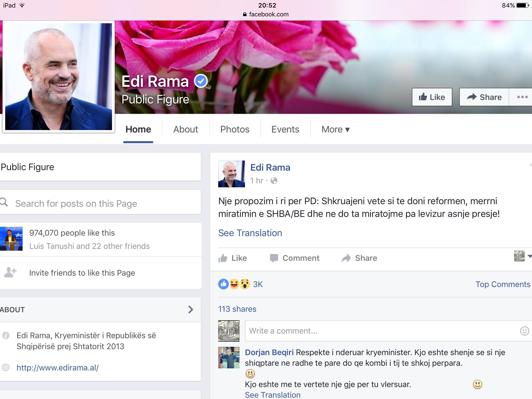Click the Share button on the post
The width and height of the screenshot is (532, 399).
pos(360,258)
